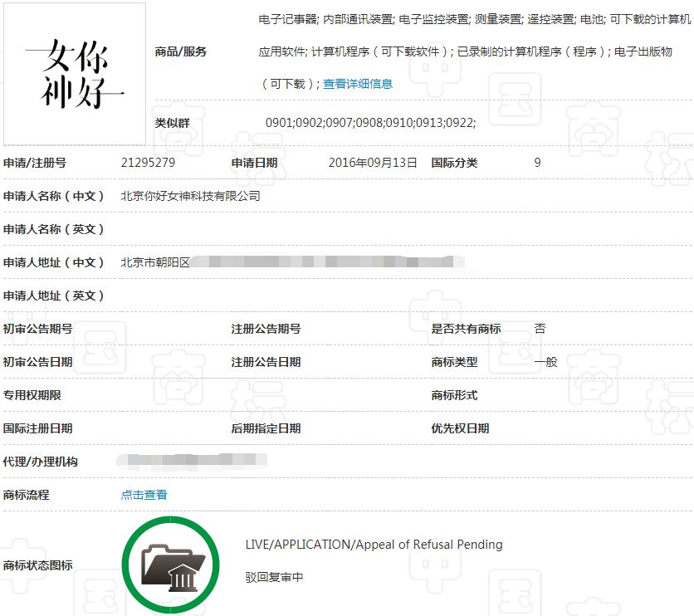Click the 商标流程 section label
Screen dimensions: 694x616
tap(27, 494)
